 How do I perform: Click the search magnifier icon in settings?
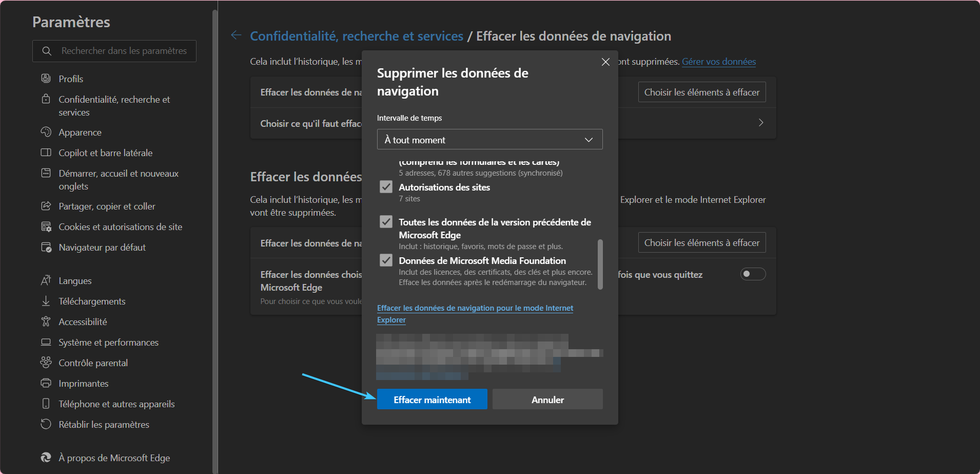[47, 51]
